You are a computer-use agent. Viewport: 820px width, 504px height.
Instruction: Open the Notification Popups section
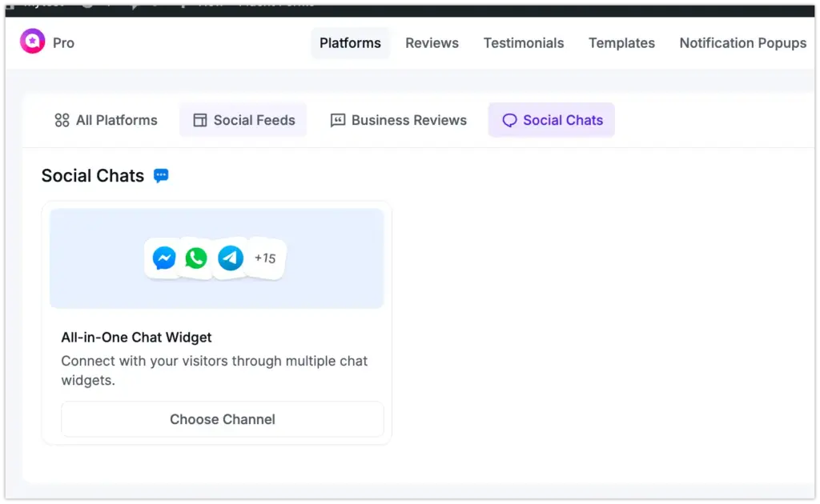pos(742,43)
